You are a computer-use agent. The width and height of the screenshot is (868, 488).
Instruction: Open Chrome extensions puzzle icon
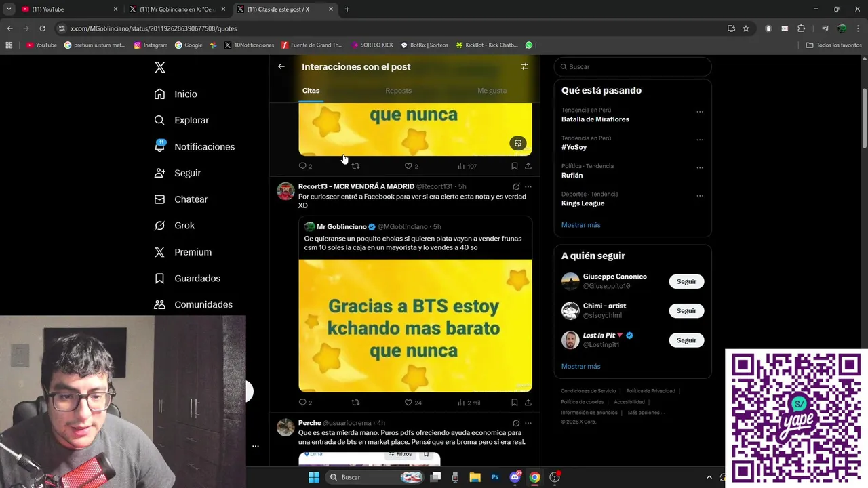tap(802, 28)
